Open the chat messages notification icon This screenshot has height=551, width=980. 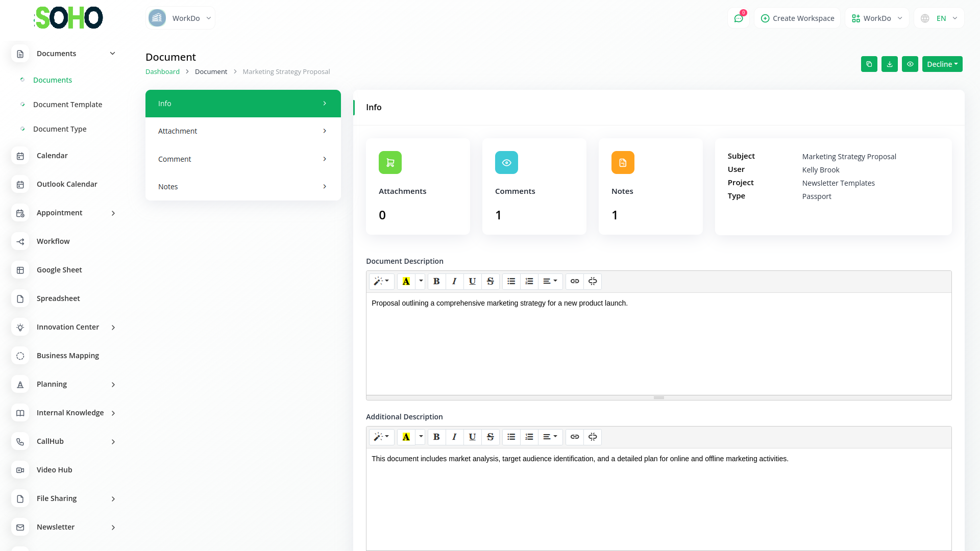point(738,18)
